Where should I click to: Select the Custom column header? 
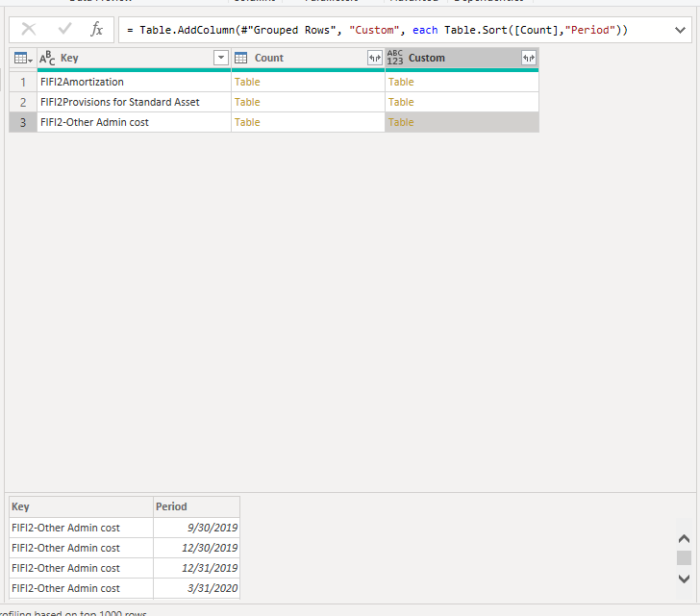click(462, 58)
